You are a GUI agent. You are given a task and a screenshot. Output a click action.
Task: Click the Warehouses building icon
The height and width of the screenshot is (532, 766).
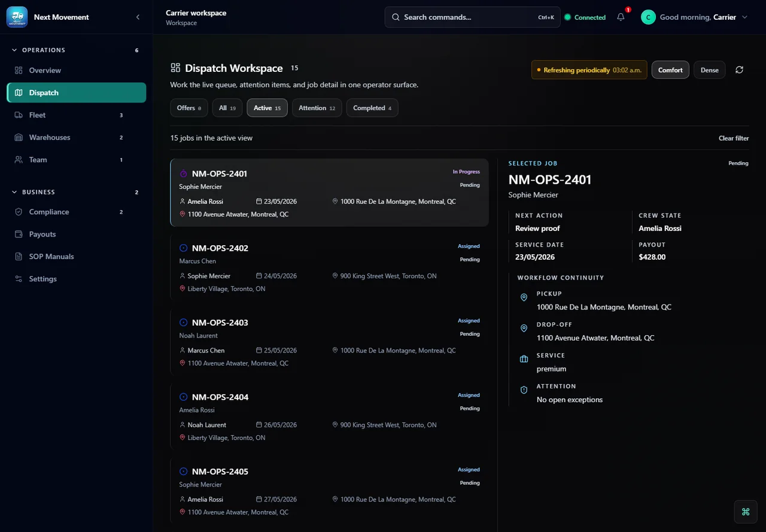coord(19,138)
